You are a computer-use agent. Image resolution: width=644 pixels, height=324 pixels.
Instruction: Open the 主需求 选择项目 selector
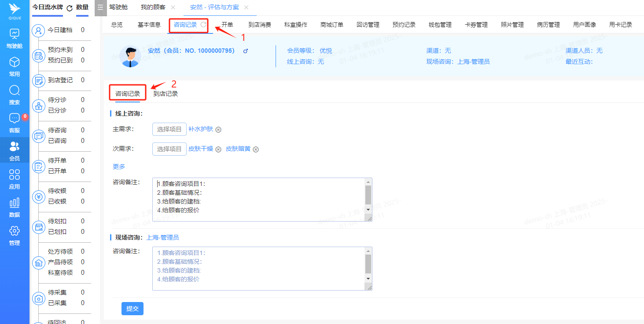[169, 130]
